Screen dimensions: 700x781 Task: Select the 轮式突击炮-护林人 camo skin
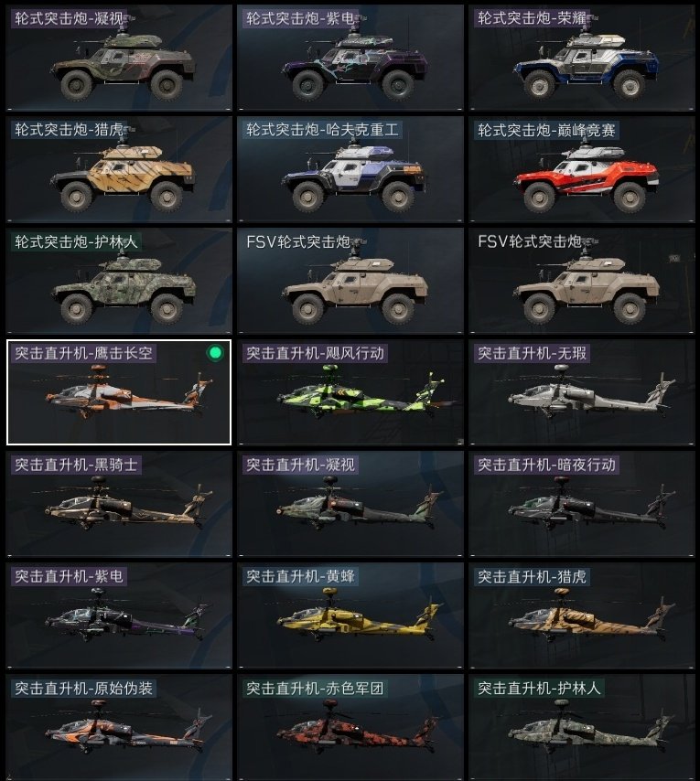click(119, 281)
